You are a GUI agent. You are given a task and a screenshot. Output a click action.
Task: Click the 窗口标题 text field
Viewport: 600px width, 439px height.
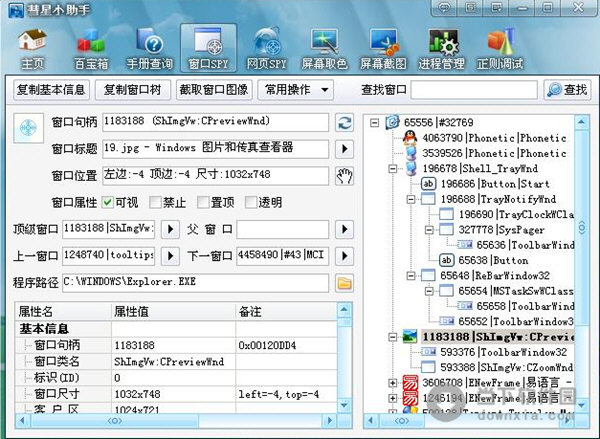pos(215,149)
